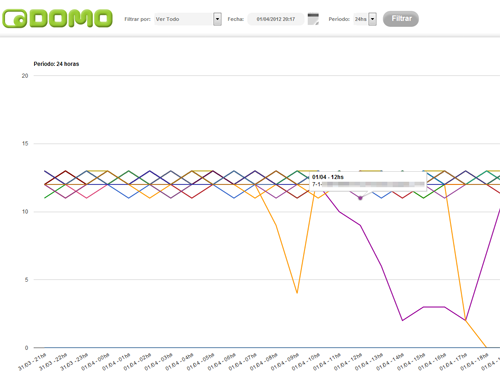Image resolution: width=500 pixels, height=373 pixels.
Task: Click the 'Fecha:' label
Action: coord(236,19)
